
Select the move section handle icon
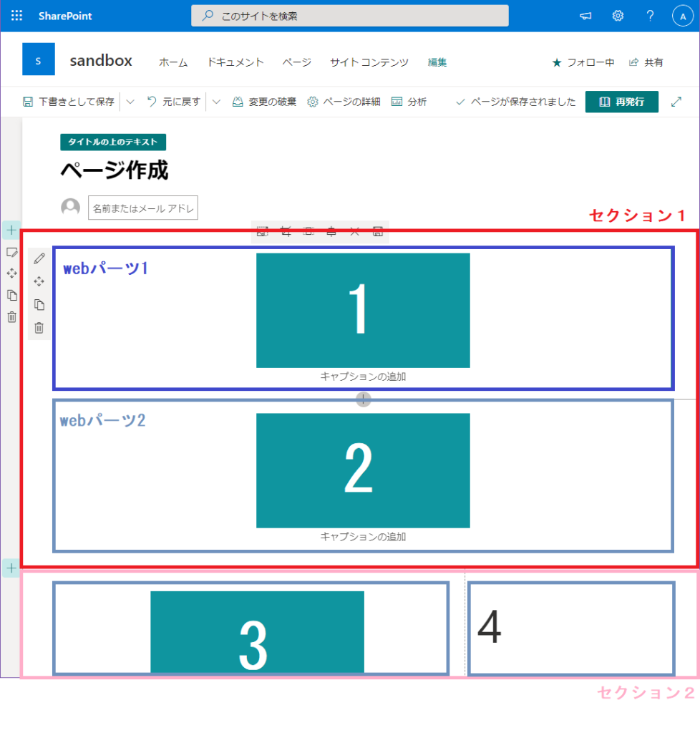point(11,273)
